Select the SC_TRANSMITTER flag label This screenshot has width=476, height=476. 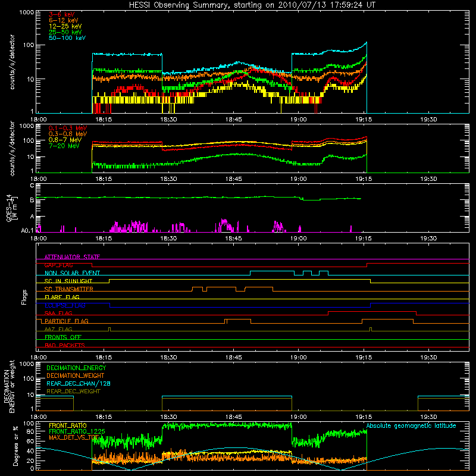point(69,289)
